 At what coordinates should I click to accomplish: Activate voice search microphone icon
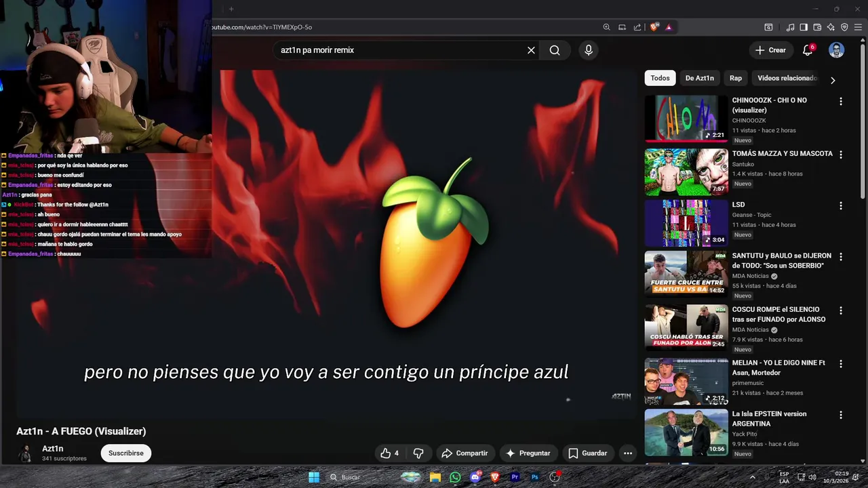[589, 50]
